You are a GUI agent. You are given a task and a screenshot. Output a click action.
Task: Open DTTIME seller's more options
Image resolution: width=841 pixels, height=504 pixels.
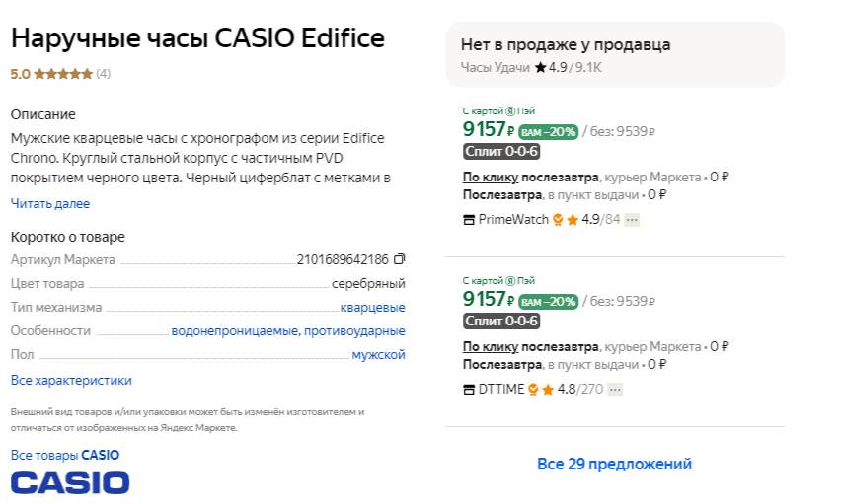click(615, 390)
